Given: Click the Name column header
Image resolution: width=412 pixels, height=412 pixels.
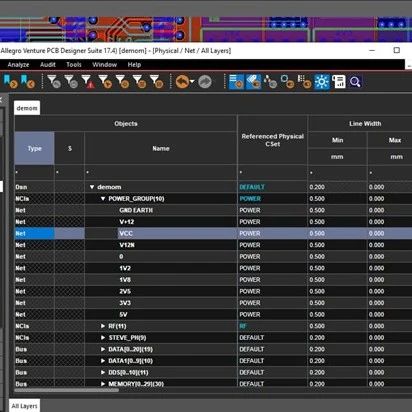Looking at the screenshot, I should tap(161, 148).
